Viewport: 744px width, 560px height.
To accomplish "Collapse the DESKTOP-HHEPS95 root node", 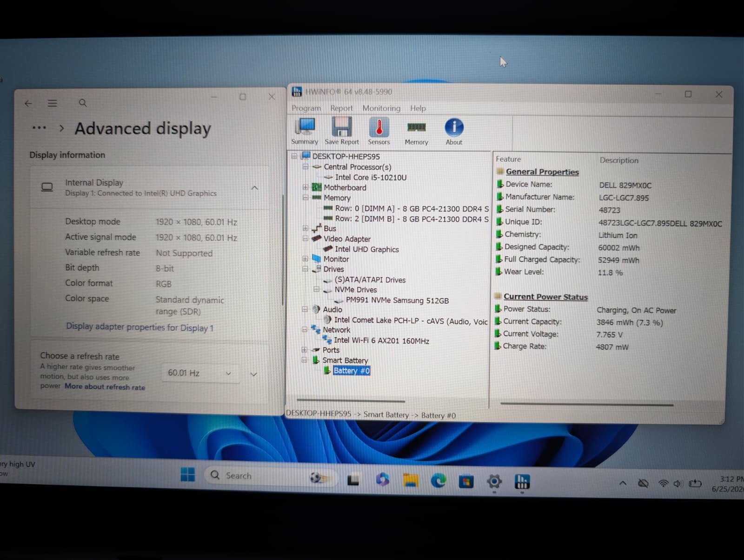I will (x=294, y=156).
